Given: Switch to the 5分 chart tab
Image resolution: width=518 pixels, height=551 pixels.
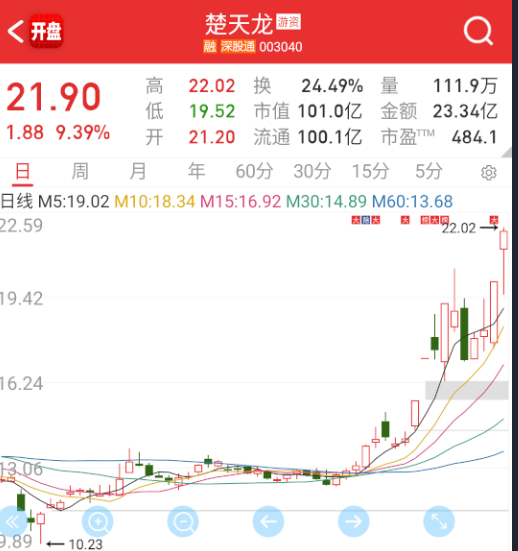Looking at the screenshot, I should 429,171.
